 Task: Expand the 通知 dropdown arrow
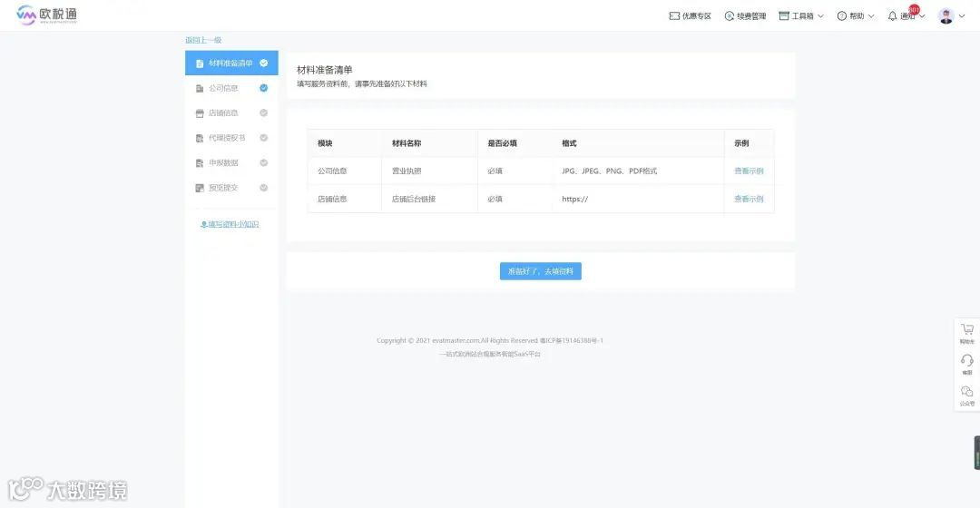click(x=922, y=16)
